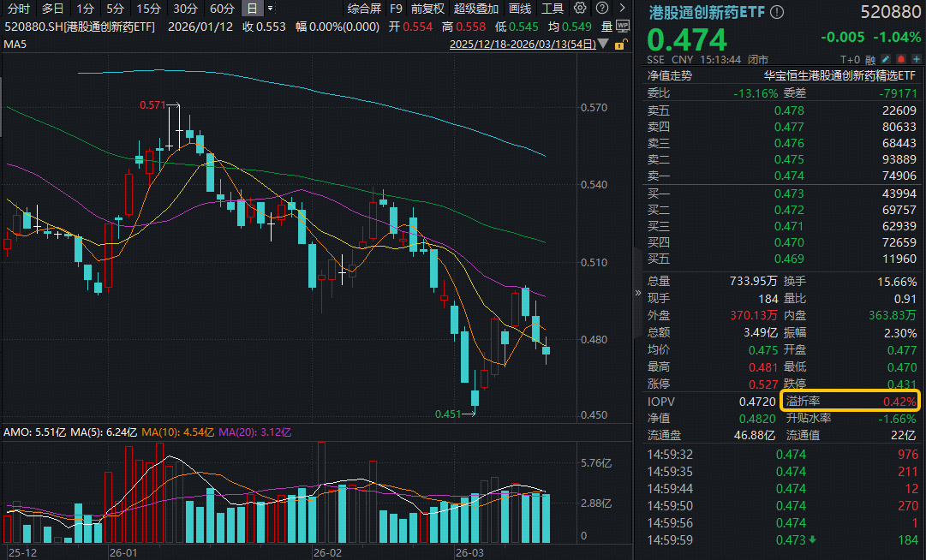Open the help question-mark icon
This screenshot has width=926, height=560.
(601, 8)
